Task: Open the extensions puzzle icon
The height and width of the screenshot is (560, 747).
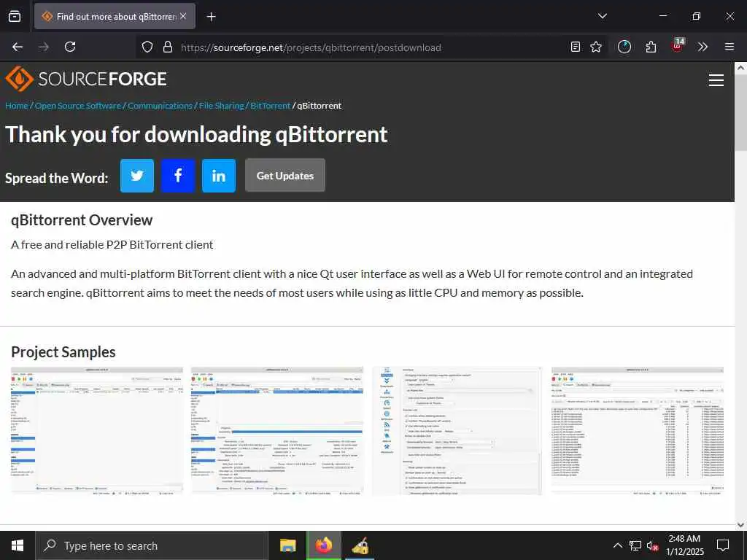Action: coord(651,47)
